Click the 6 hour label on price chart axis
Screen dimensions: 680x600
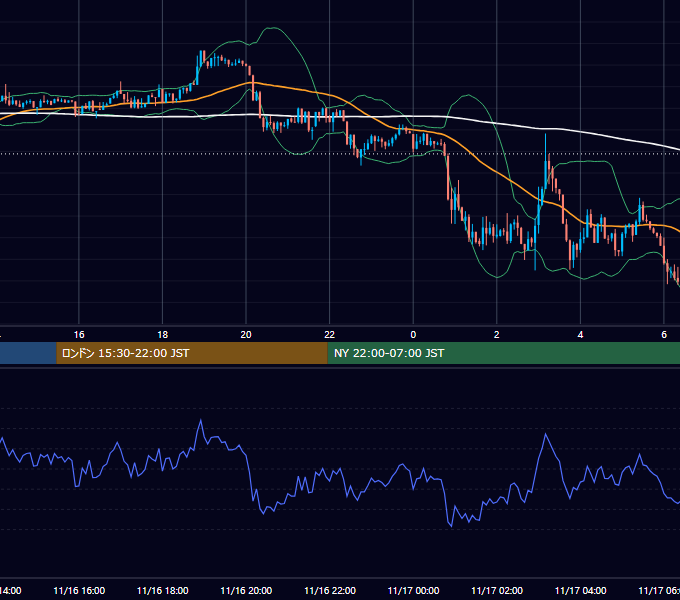click(x=664, y=335)
